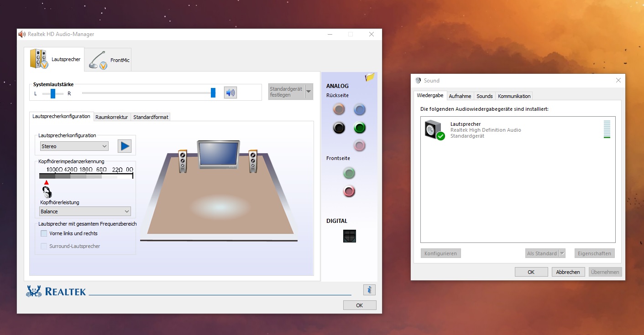Click the 'Realtek High Definition Audio' text
Viewport: 644px width, 335px height.
[486, 130]
